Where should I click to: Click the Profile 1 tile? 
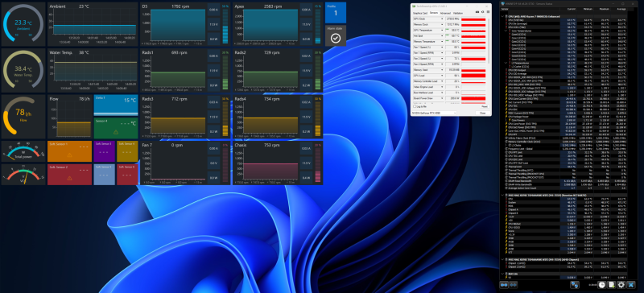click(335, 12)
